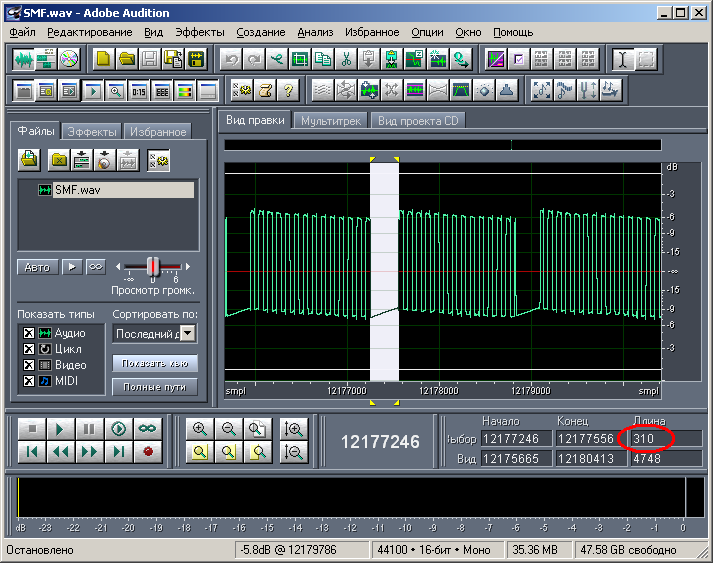Close file icon in Files panel
713x563 pixels.
(59, 160)
